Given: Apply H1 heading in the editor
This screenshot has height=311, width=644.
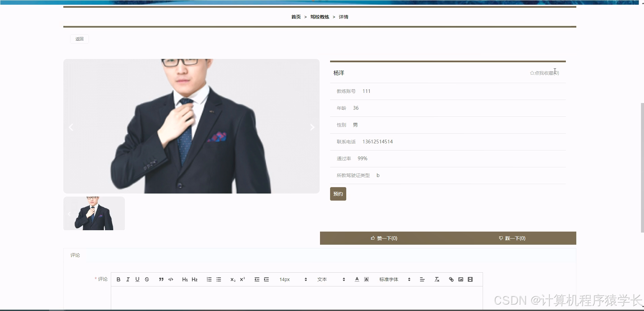Looking at the screenshot, I should 185,279.
